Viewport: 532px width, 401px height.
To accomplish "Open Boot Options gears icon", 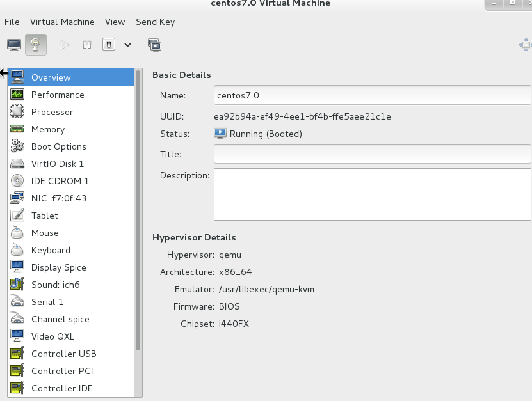I will 17,146.
